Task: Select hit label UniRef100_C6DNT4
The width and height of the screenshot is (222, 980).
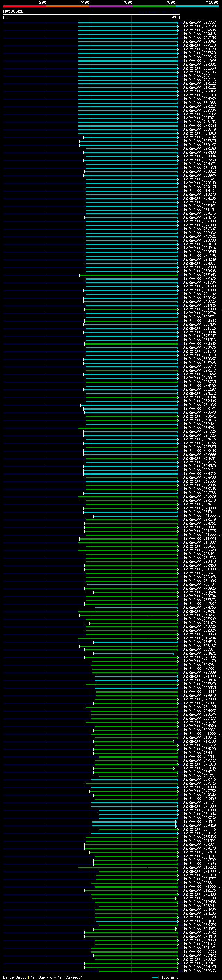Action: [x=199, y=680]
